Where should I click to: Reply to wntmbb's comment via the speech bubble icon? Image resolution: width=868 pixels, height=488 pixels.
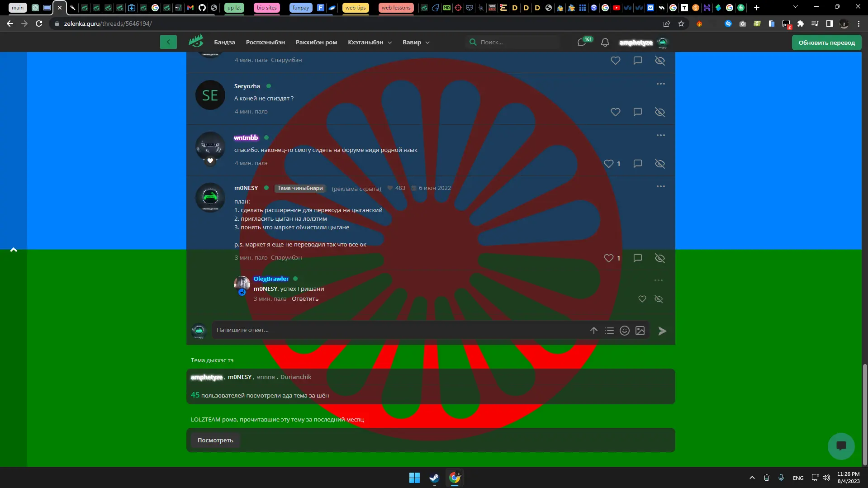point(638,163)
